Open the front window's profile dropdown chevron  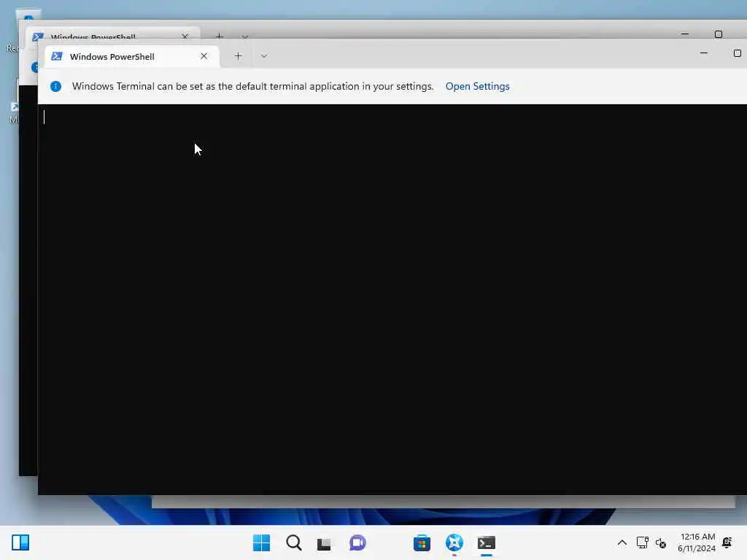264,56
